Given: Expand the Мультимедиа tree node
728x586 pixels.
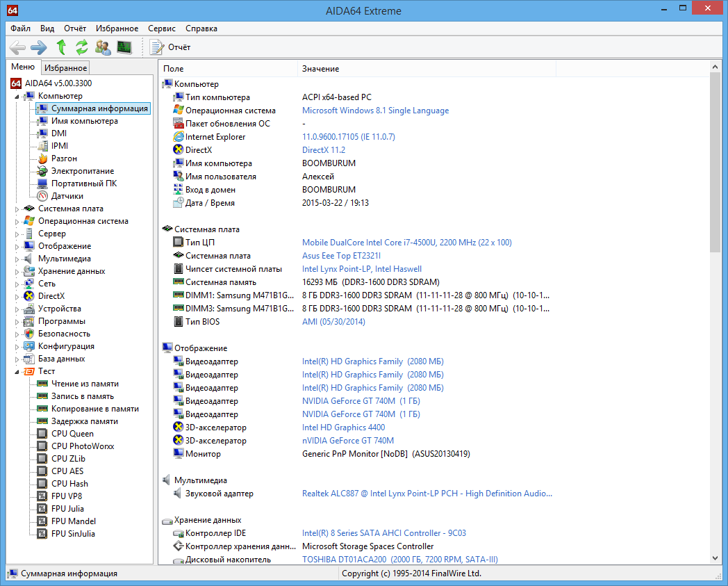Looking at the screenshot, I should click(x=17, y=259).
